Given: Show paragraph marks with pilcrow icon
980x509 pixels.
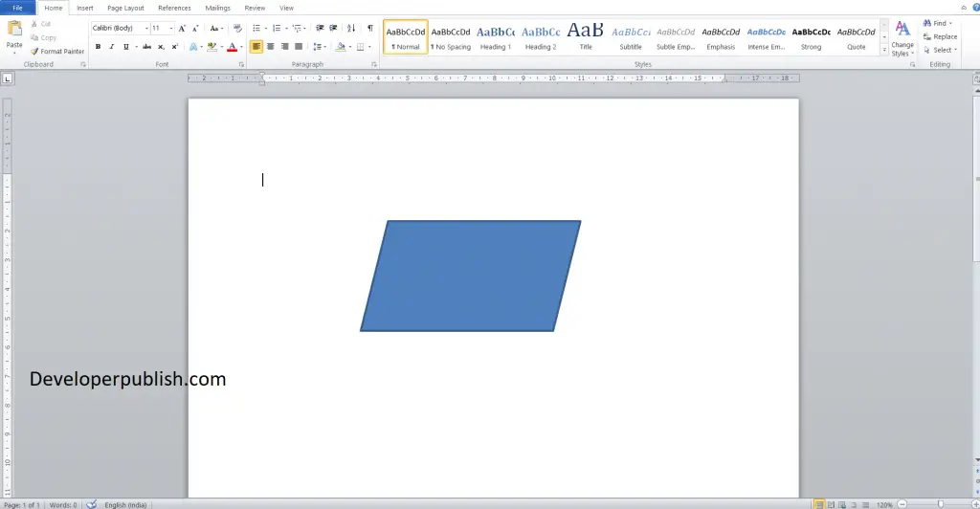Looking at the screenshot, I should tap(370, 28).
